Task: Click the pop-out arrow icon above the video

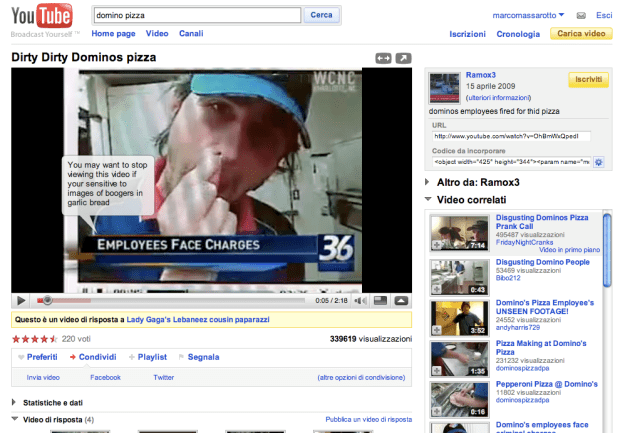Action: coord(403,59)
